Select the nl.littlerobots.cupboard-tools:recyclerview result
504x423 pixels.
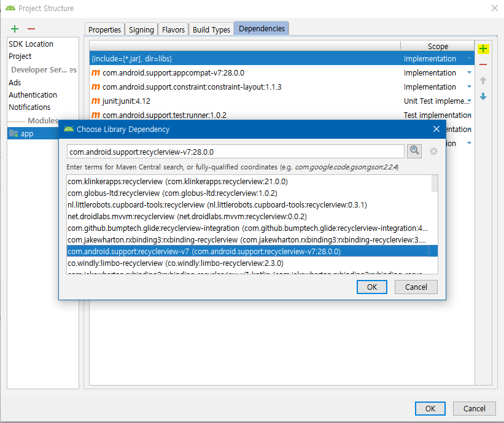(249, 205)
